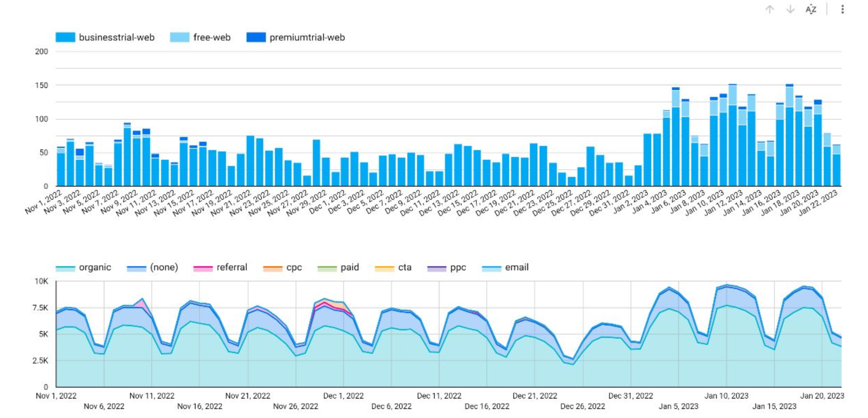Screen dimensions: 868x418
Task: Click the paid legend entry
Action: [338, 267]
